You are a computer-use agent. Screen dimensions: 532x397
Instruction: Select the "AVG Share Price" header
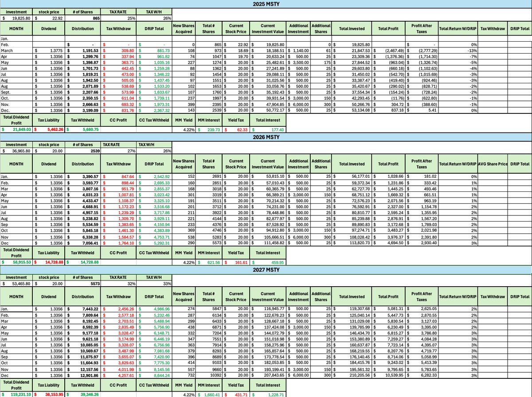(x=493, y=163)
